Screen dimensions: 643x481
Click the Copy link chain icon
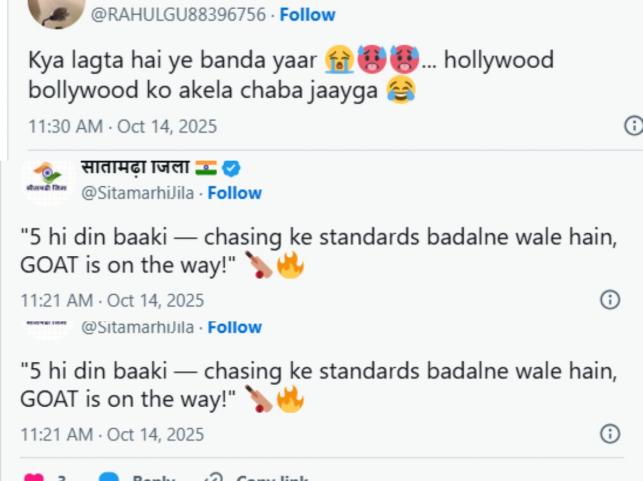(213, 478)
